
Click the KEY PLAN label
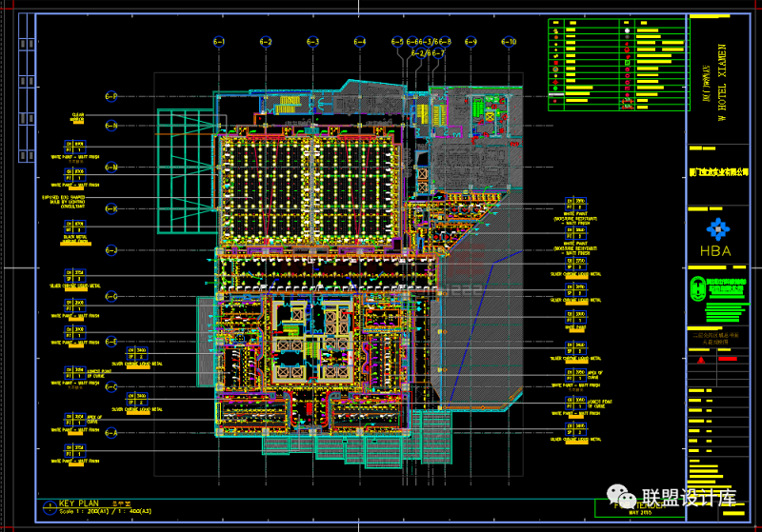point(79,502)
